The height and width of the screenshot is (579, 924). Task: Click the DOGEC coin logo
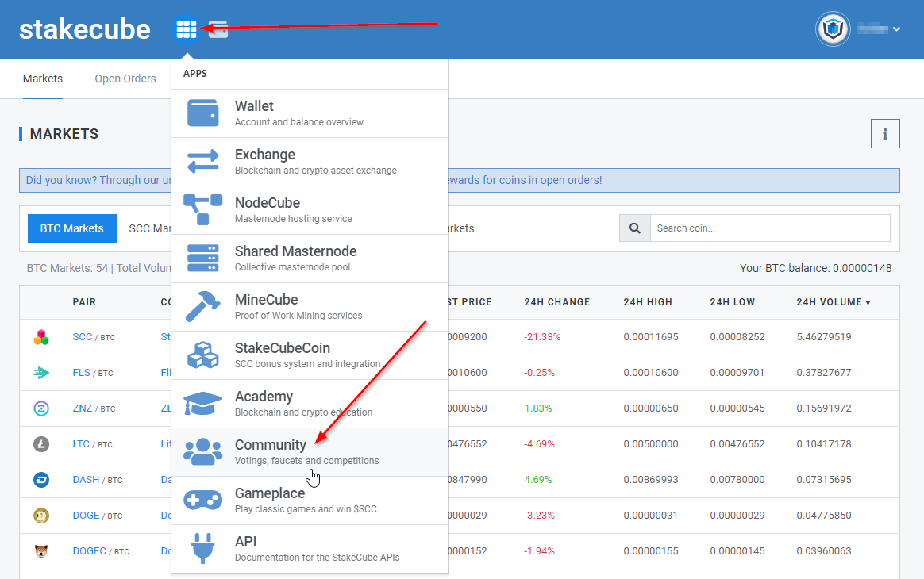(41, 551)
